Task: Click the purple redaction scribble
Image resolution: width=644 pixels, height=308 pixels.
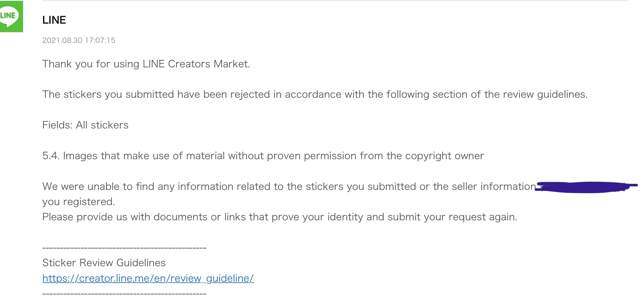Action: pos(586,187)
